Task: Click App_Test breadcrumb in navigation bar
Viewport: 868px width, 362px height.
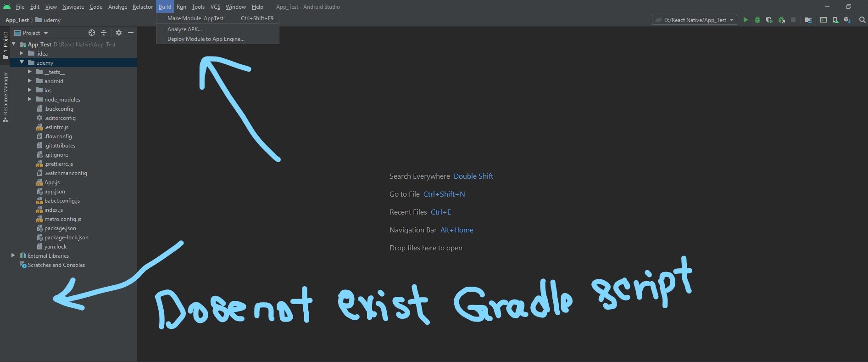Action: [17, 20]
